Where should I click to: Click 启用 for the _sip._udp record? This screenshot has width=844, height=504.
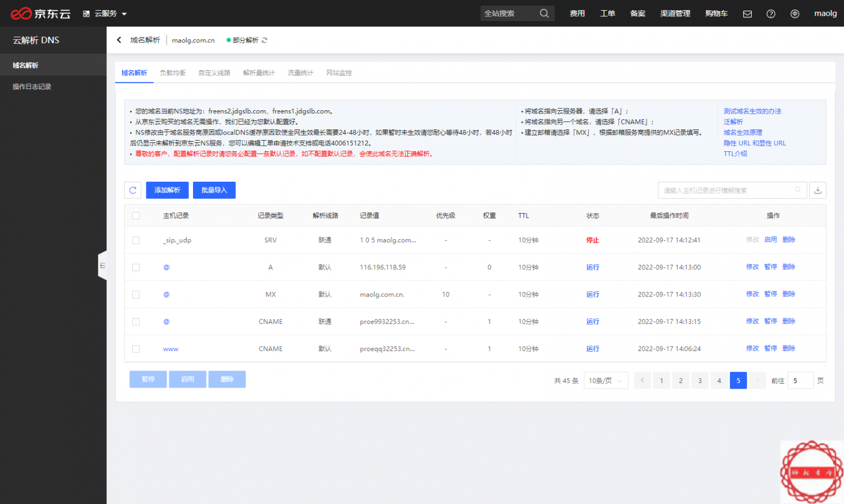[x=770, y=240]
